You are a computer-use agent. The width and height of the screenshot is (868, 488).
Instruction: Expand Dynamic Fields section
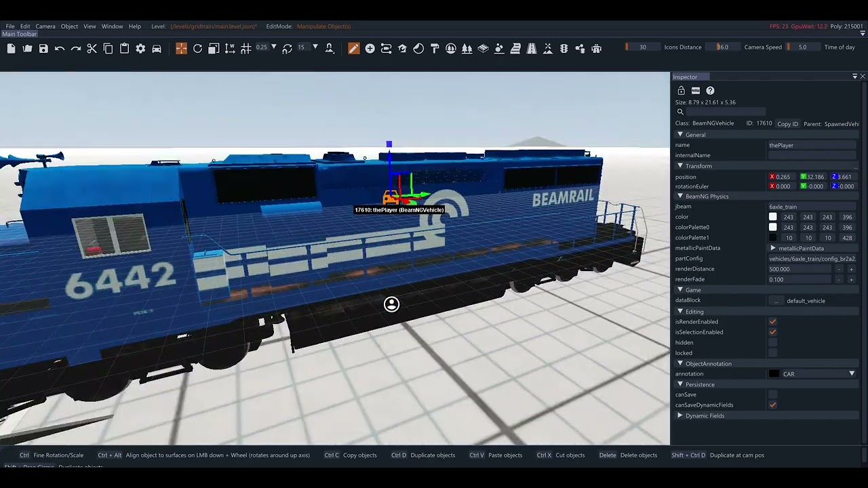tap(680, 415)
